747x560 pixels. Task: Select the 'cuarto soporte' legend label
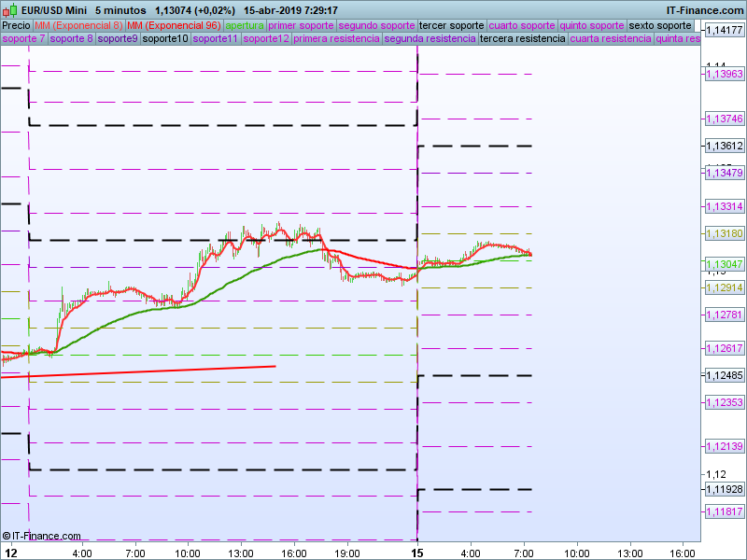click(x=523, y=25)
